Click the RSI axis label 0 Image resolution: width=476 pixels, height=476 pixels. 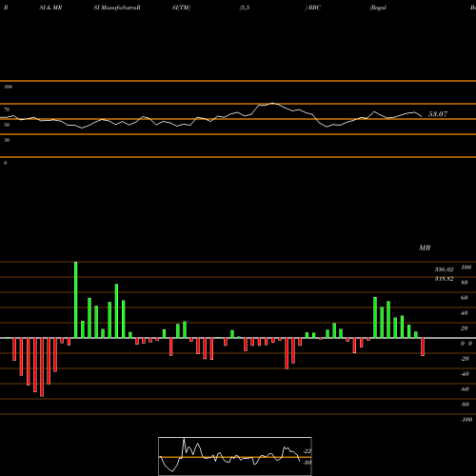5,163
